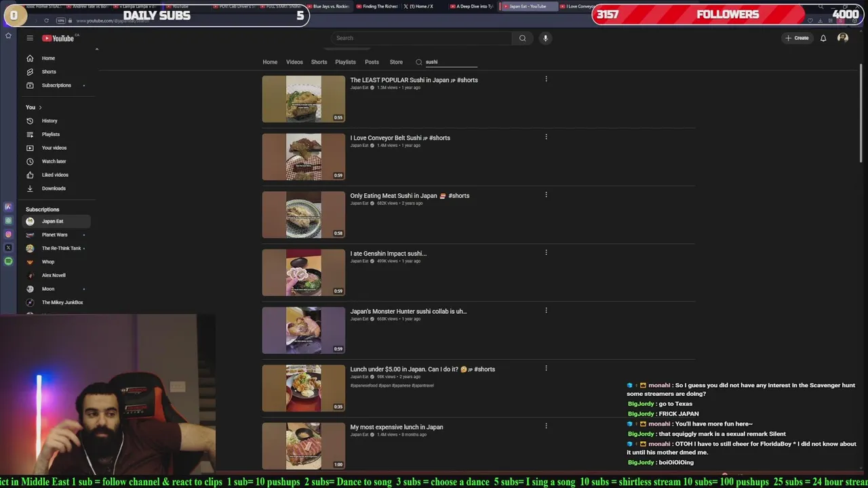Open options menu for most expensive lunch

[x=546, y=426]
